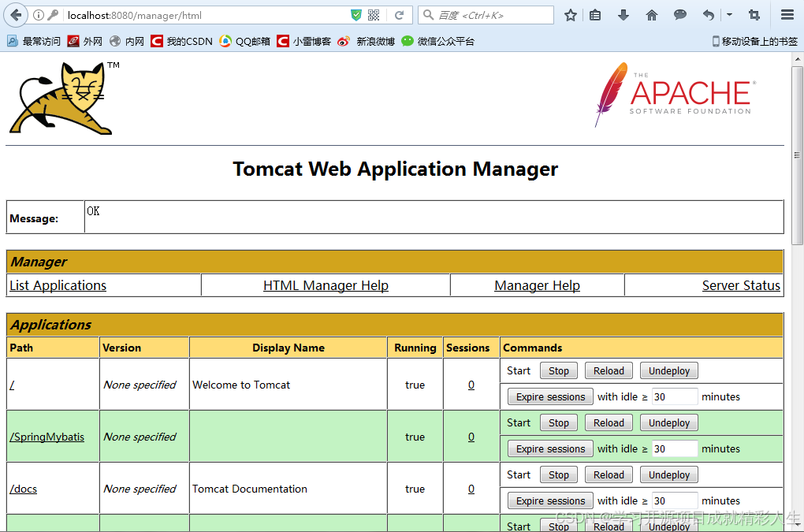Viewport: 804px width, 532px height.
Task: Open the 内网 bookmark
Action: click(127, 42)
